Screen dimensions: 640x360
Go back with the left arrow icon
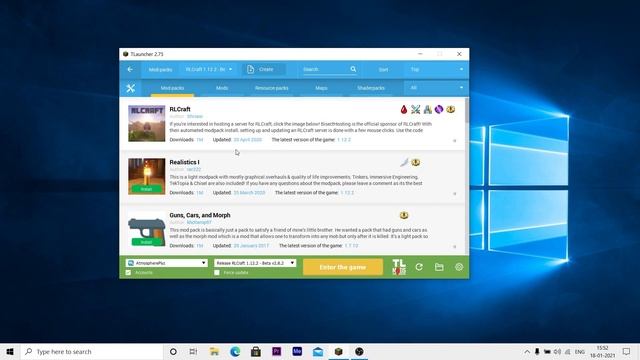click(x=130, y=69)
